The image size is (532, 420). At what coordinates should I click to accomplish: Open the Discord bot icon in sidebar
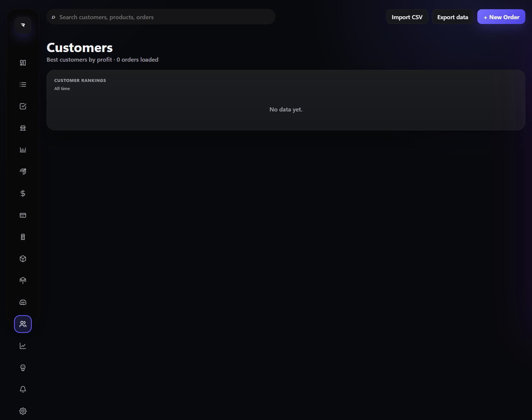(23, 302)
